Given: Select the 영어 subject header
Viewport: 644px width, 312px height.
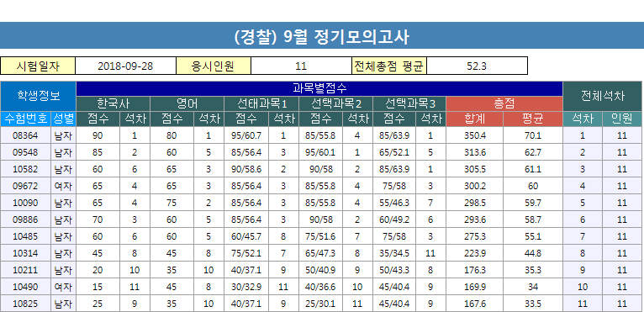Looking at the screenshot, I should (187, 103).
